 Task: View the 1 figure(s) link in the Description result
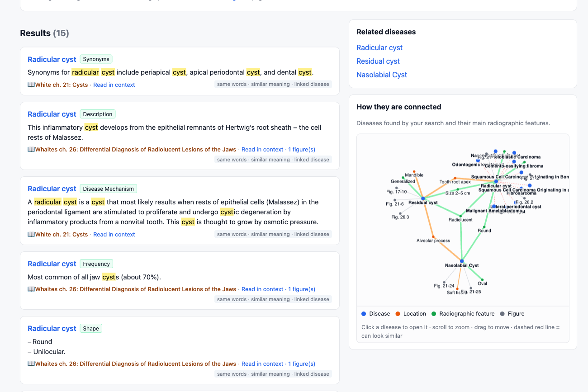(x=302, y=149)
